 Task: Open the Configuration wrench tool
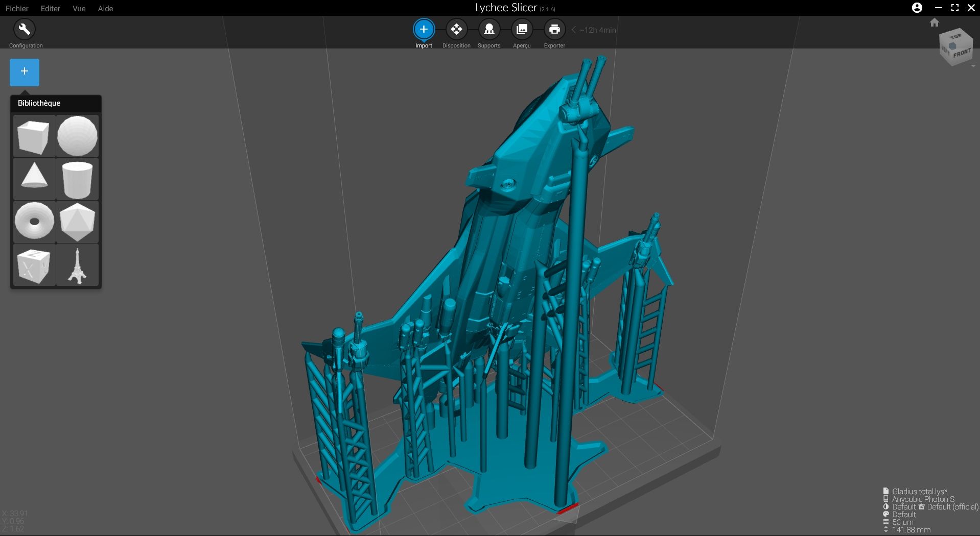click(24, 30)
